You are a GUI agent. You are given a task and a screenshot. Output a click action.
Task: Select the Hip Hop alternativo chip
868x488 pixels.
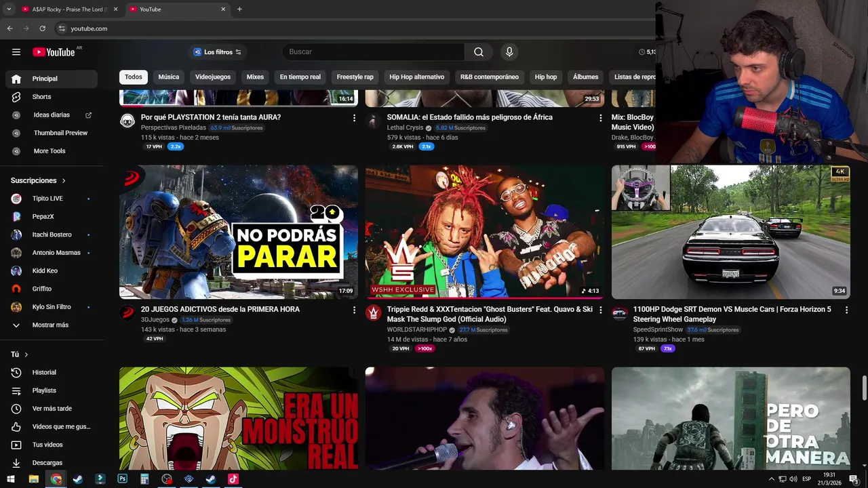point(417,77)
